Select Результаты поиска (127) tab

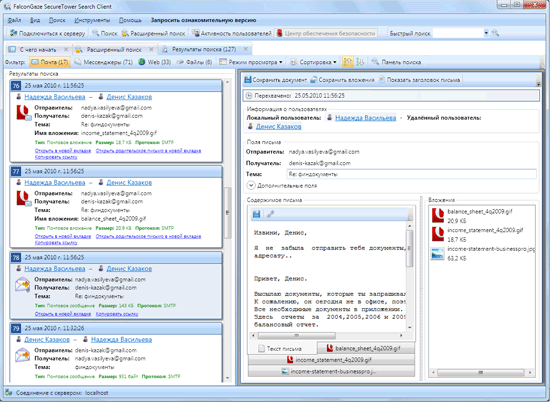(x=204, y=49)
